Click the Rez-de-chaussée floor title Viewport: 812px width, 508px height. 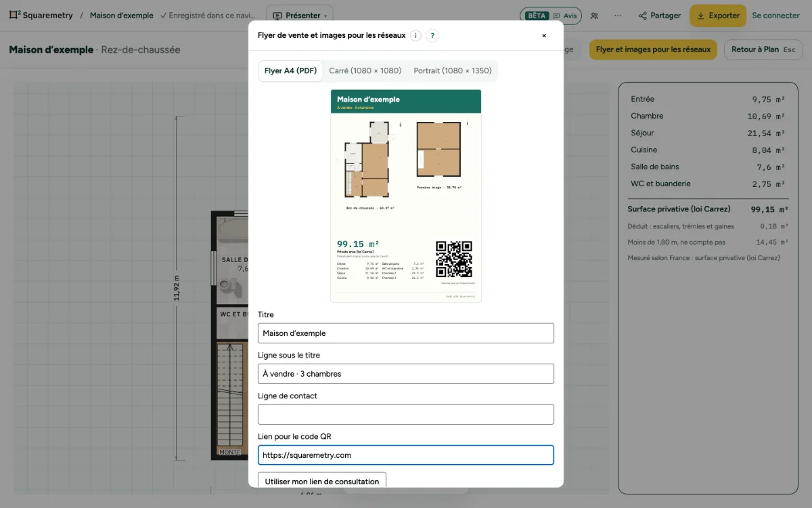click(x=141, y=49)
